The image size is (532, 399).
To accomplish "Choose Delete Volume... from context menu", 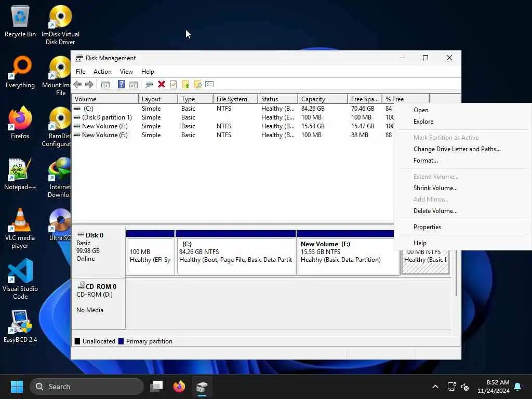I will 463,211.
